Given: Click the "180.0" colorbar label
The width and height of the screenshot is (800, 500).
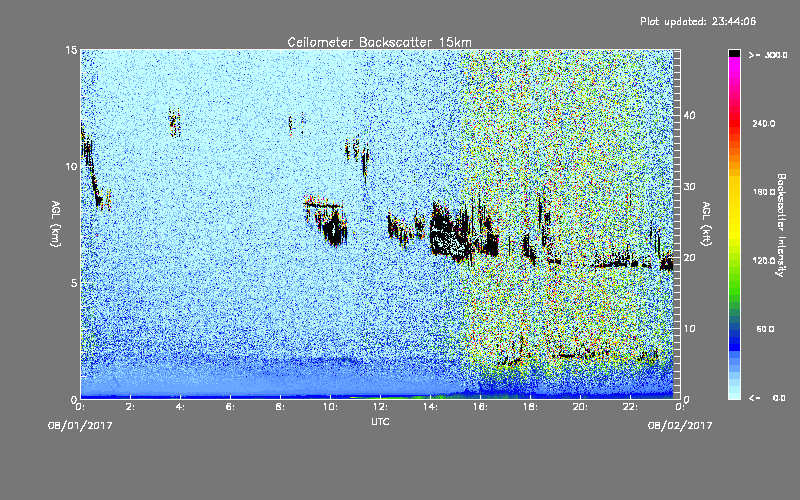Looking at the screenshot, I should (x=764, y=192).
